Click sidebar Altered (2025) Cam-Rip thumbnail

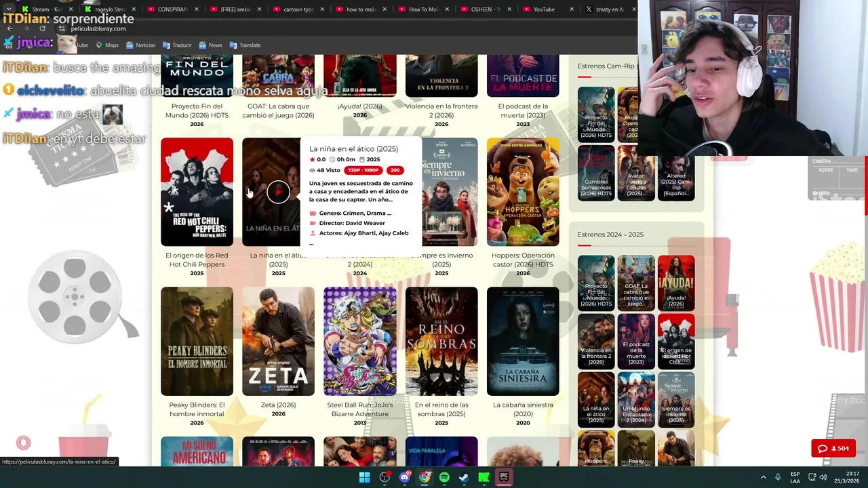[675, 173]
